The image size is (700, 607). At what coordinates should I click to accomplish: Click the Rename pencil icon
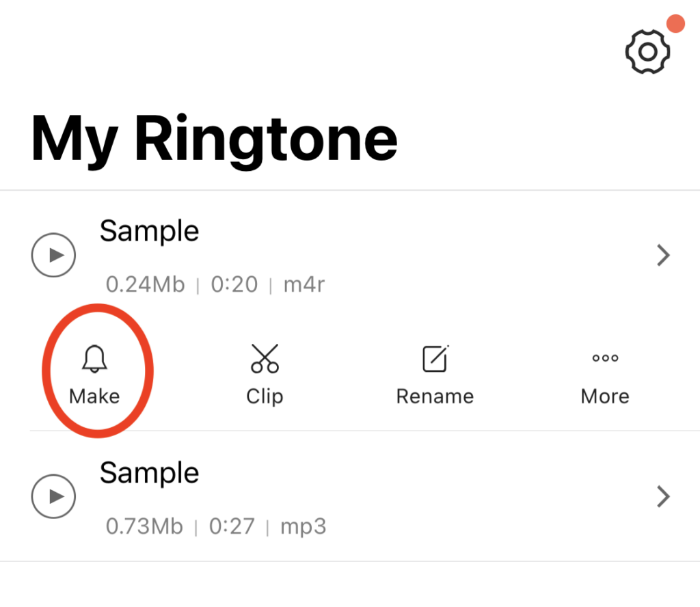435,358
